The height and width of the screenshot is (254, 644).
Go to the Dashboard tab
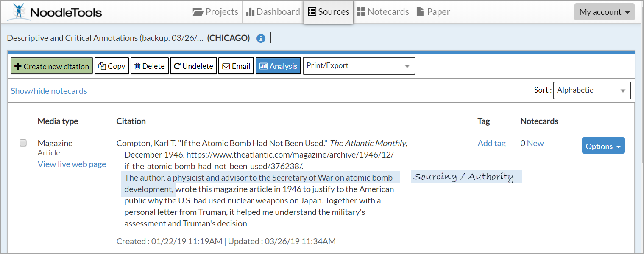pyautogui.click(x=273, y=12)
